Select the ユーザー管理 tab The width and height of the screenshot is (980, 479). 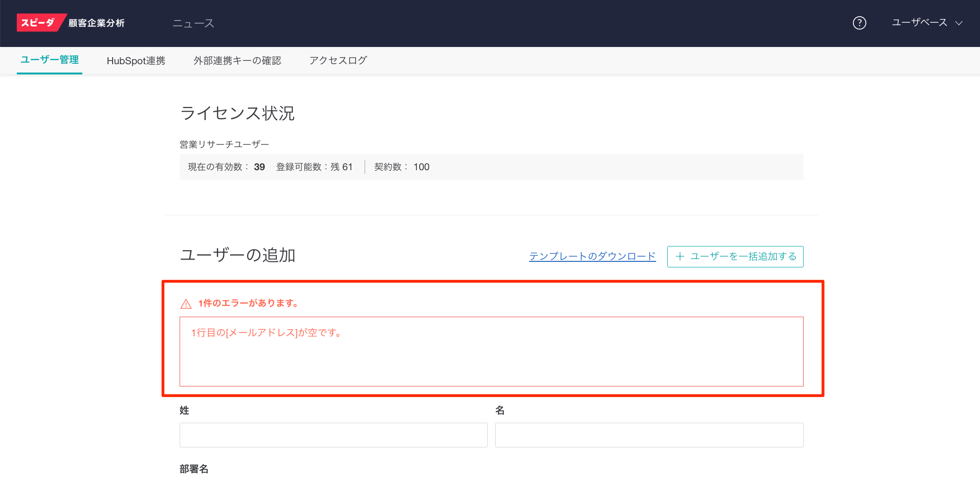(49, 60)
